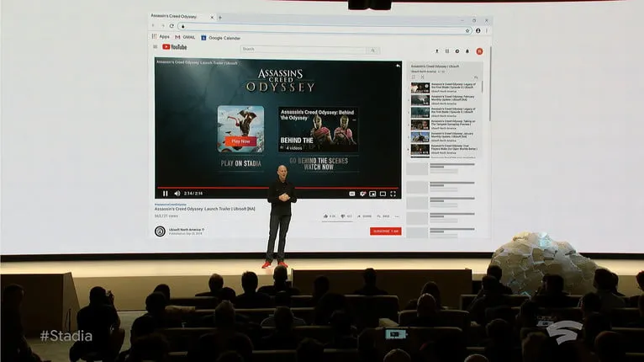The image size is (644, 362).
Task: Go forward in the browser
Action: tap(162, 25)
